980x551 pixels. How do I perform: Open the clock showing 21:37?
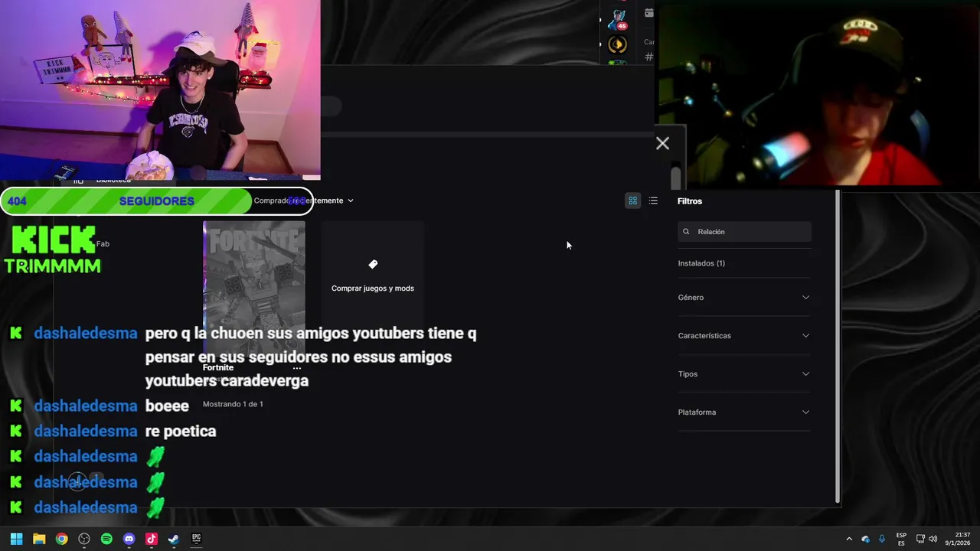(959, 539)
